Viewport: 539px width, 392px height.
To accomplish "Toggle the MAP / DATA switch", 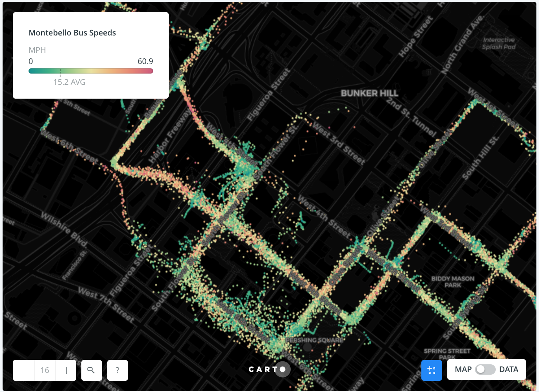I will (x=485, y=370).
